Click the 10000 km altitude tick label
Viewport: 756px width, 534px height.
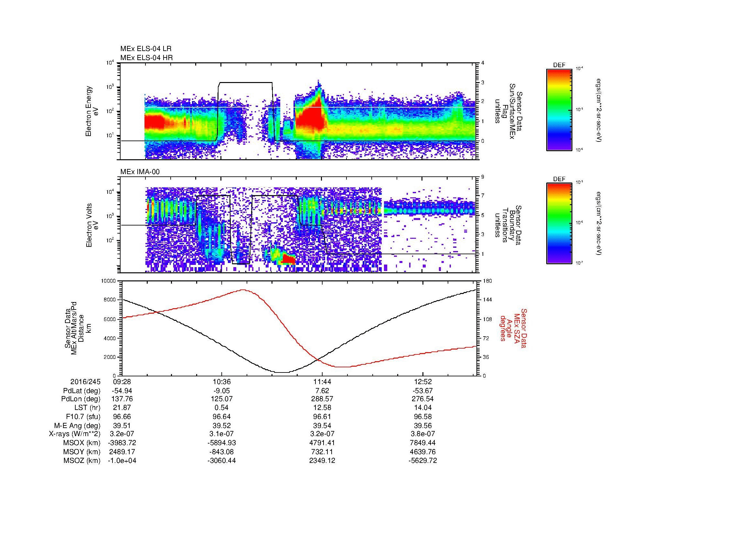click(x=108, y=281)
